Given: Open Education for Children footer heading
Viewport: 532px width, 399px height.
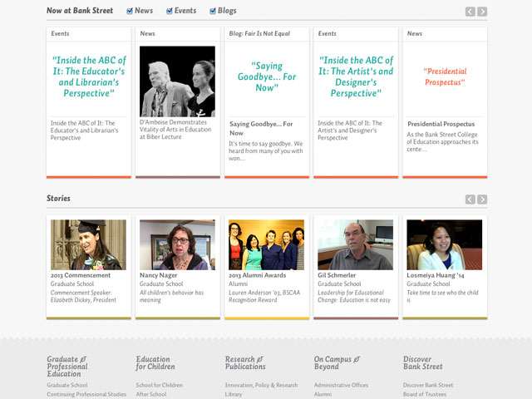Looking at the screenshot, I should coord(155,362).
